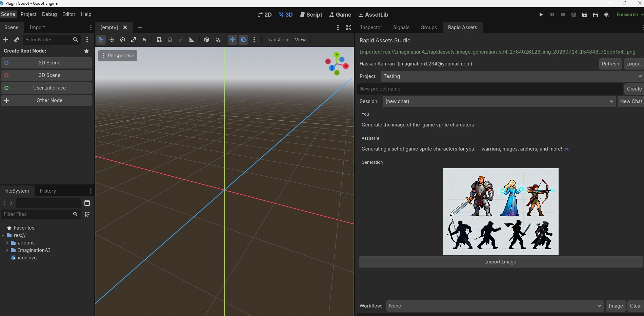The image size is (644, 316).
Task: Toggle preview sunlight in viewport
Action: [x=233, y=40]
